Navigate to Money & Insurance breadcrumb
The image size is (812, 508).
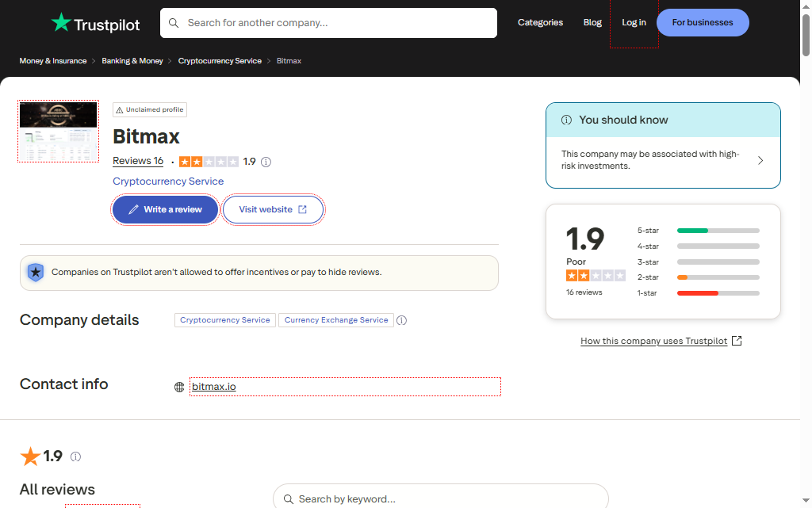pos(53,60)
